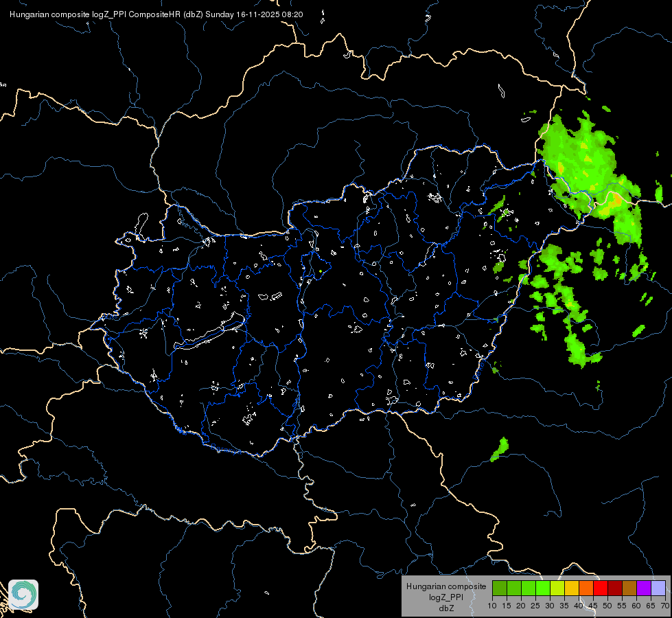672x618 pixels.
Task: Click the 25-30 dBZ bright green swatch
Action: point(543,588)
